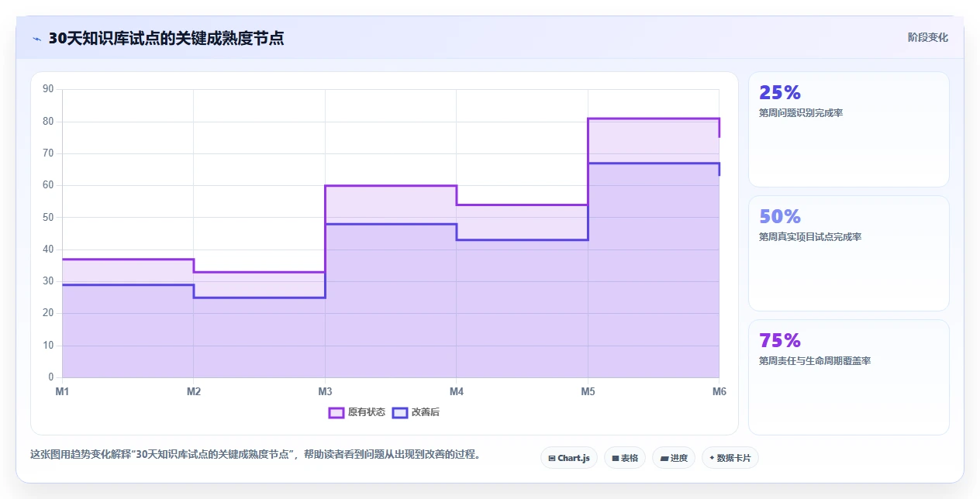Image resolution: width=980 pixels, height=499 pixels.
Task: Click the 第周真实项目试点完成率 label
Action: tap(810, 237)
